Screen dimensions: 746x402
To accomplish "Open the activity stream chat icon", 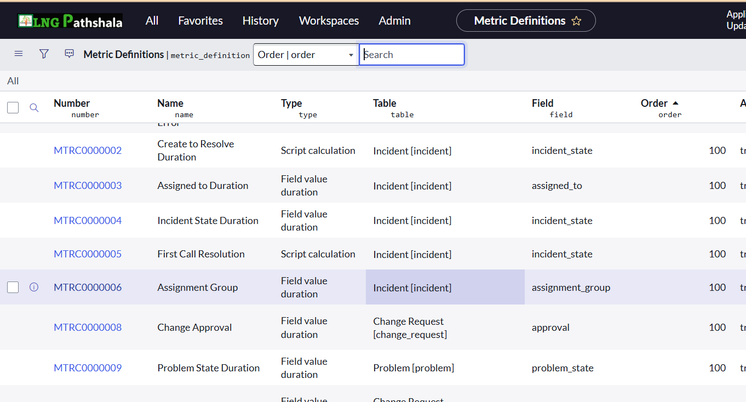I will [x=69, y=54].
